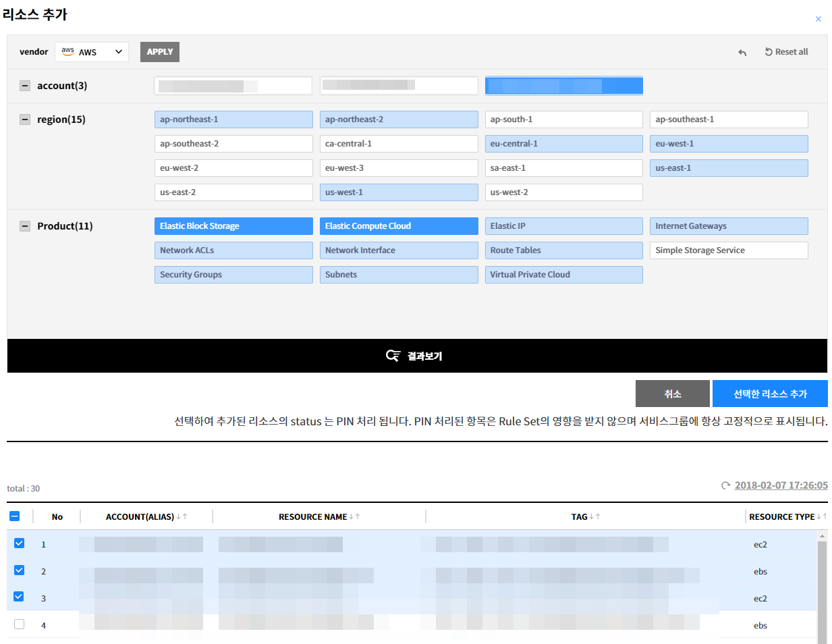
Task: Uncheck the row 1 checkbox
Action: point(19,543)
